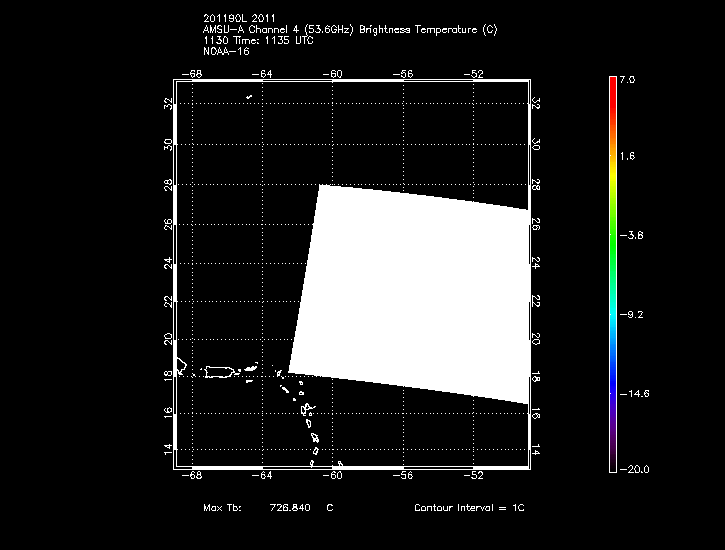Viewport: 725px width, 550px height.
Task: Click the white satellite data swath
Action: click(x=420, y=290)
